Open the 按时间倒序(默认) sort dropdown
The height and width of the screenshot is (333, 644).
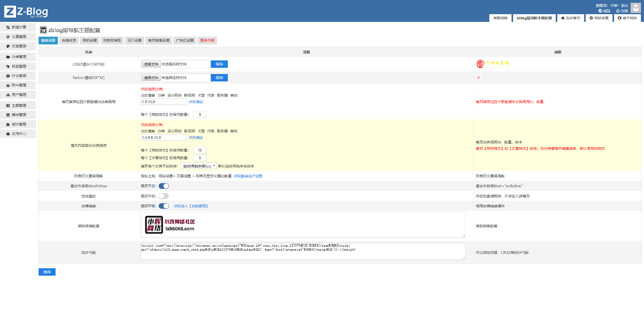199,166
